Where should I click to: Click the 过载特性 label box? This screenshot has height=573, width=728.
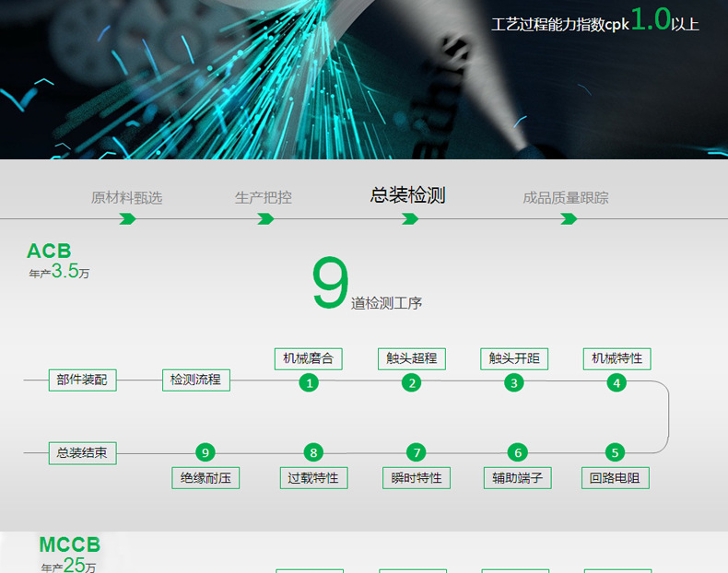314,478
